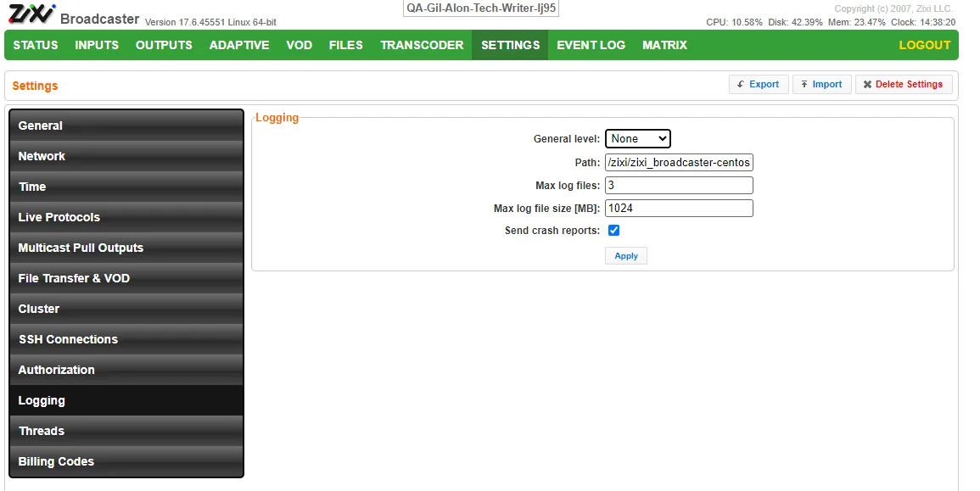Viewport: 980px width, 491px height.
Task: Open Threads settings section
Action: click(x=126, y=431)
